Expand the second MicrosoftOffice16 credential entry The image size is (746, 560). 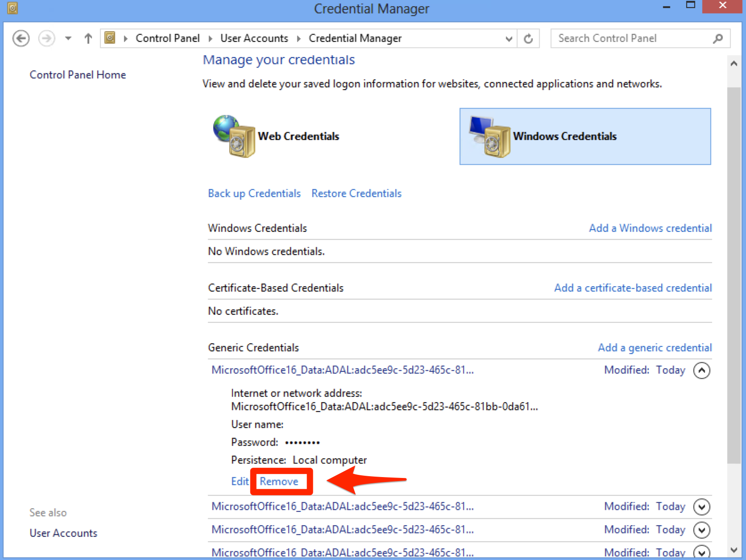point(701,506)
